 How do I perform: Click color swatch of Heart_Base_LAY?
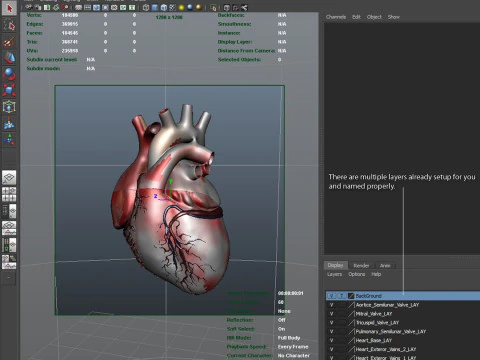(x=351, y=340)
